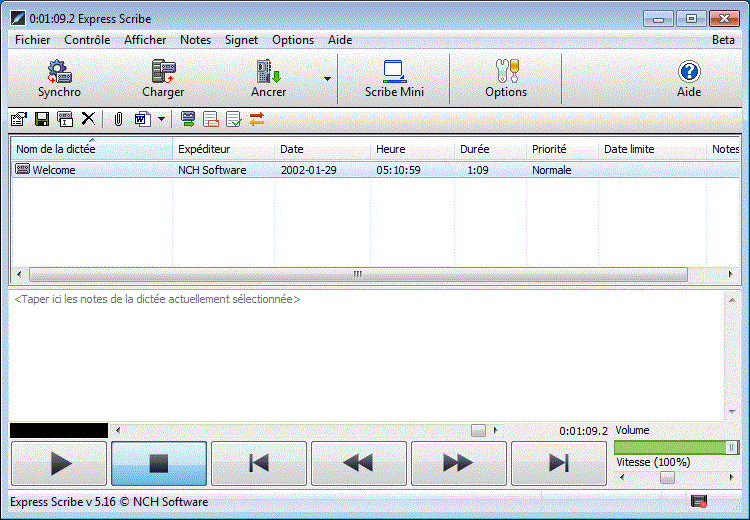The height and width of the screenshot is (520, 750).
Task: Click list scroll right arrow
Action: 730,274
